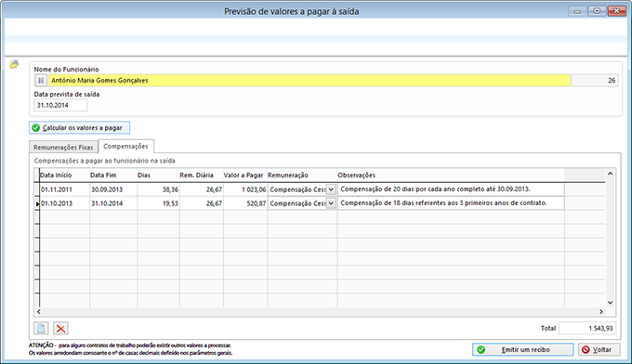
Task: Delete row with the red X icon
Action: point(60,328)
